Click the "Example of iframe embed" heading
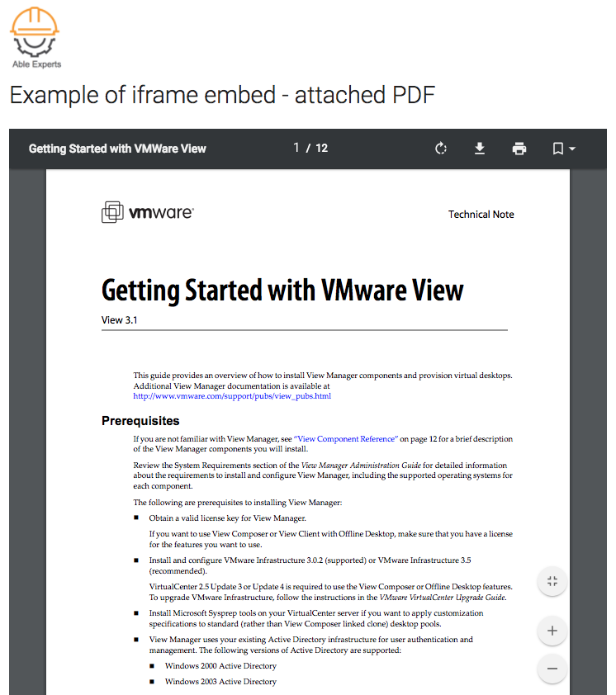616x695 pixels. coord(222,95)
